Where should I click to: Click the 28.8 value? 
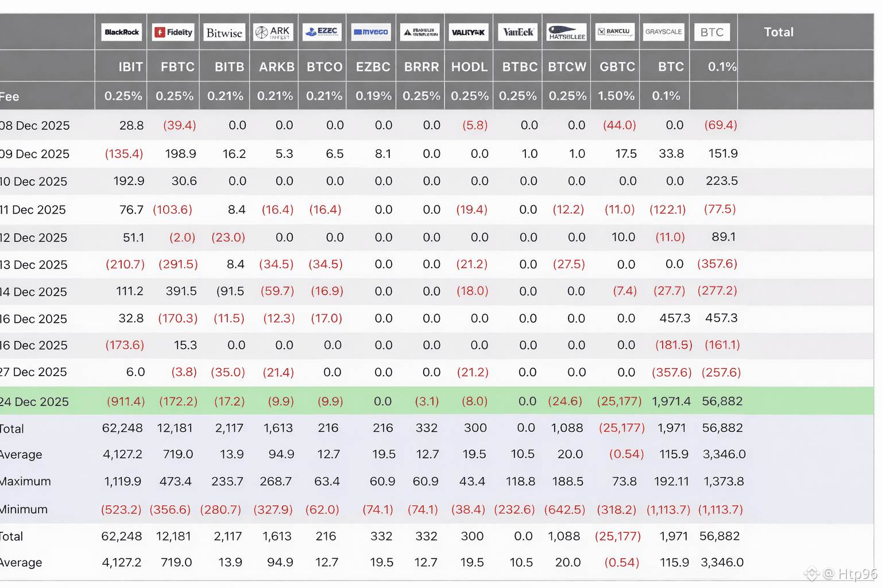tap(131, 125)
